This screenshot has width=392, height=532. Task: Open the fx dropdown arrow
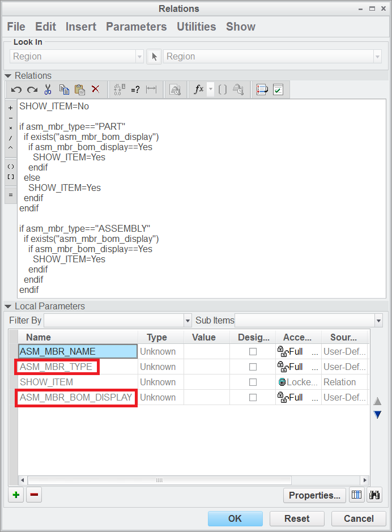coord(211,90)
